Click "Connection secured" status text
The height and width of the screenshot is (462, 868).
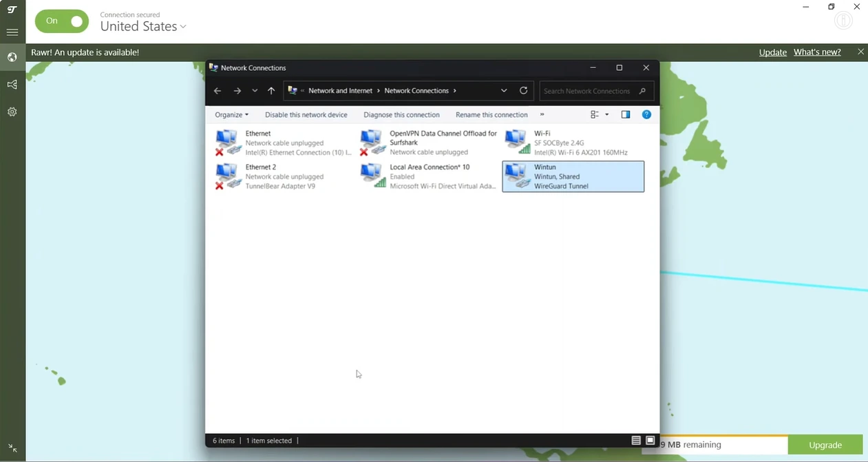(129, 14)
